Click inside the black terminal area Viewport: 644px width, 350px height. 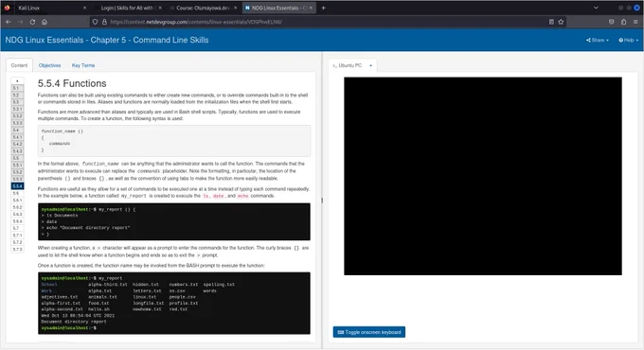pyautogui.click(x=483, y=176)
